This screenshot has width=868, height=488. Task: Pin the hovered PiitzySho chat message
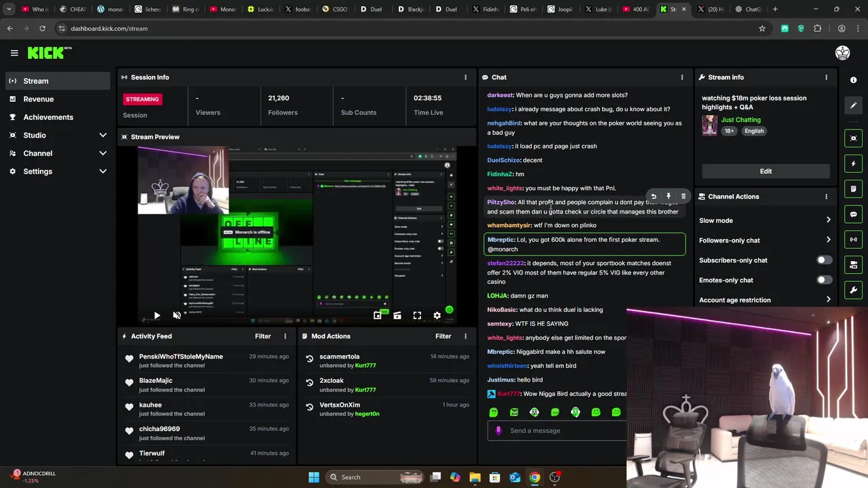(x=668, y=197)
